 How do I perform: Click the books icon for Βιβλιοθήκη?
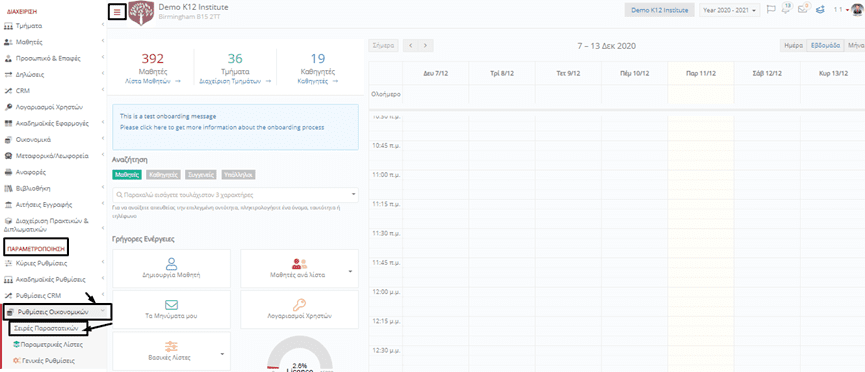click(8, 188)
